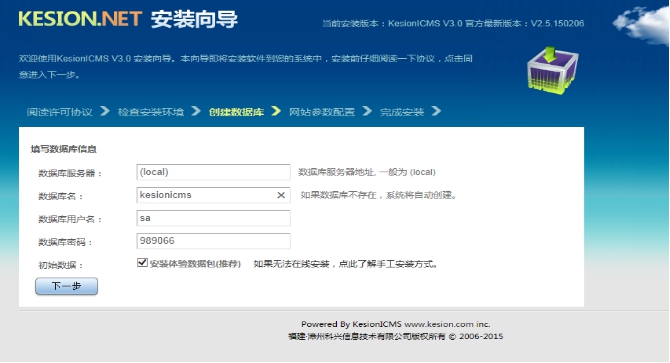Screen dimensions: 670x363
Task: Click the 数据库名 label
Action: 60,196
